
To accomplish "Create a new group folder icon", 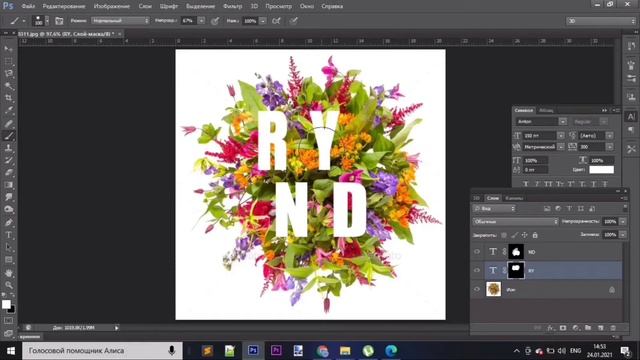I will 588,328.
